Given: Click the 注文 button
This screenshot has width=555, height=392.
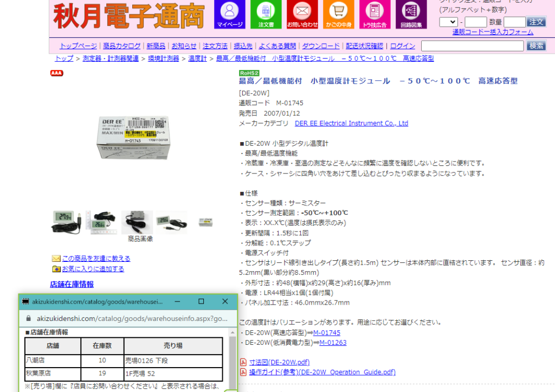Looking at the screenshot, I should (x=536, y=22).
